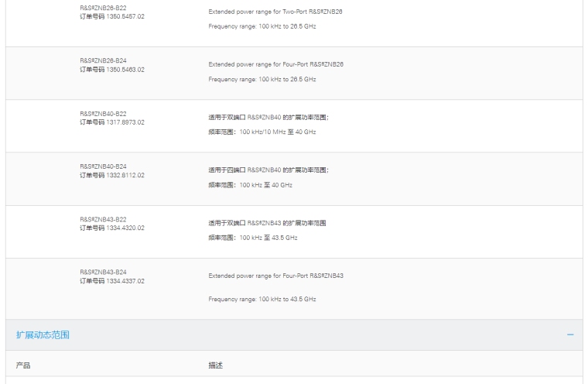The image size is (588, 384).
Task: Click the Two-Port R&S®ZNB26 description text
Action: click(x=275, y=12)
